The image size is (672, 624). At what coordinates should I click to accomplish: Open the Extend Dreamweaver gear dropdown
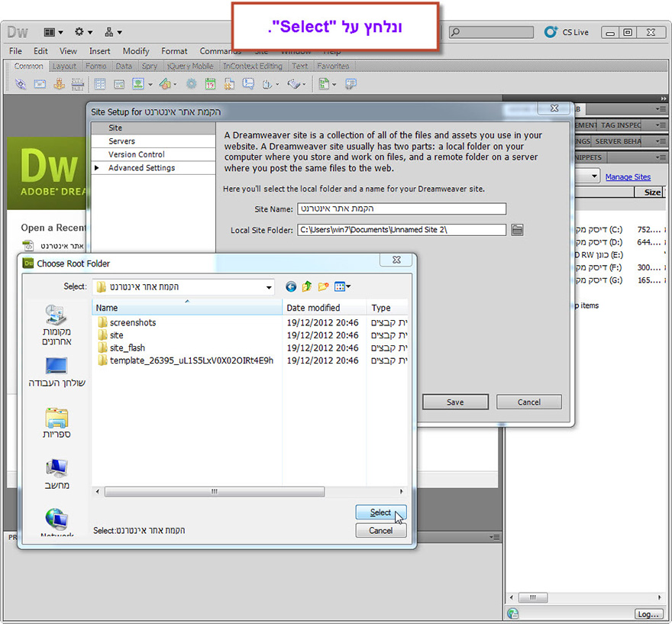(x=83, y=32)
